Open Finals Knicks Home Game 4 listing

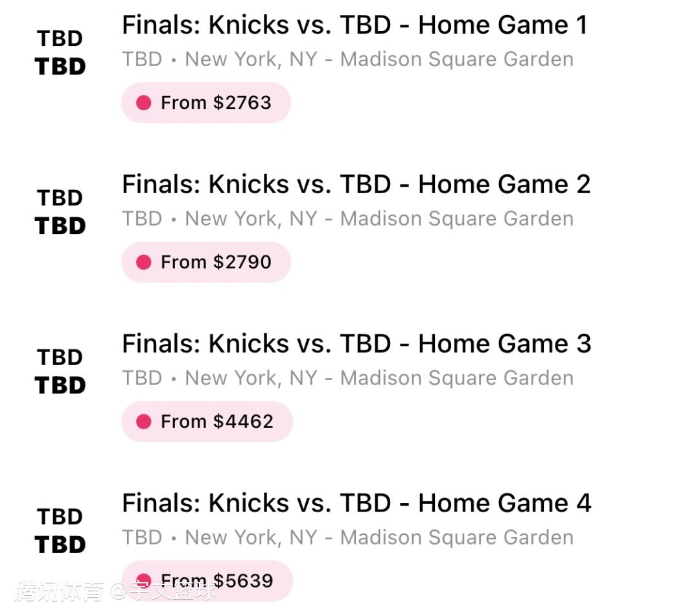(356, 503)
